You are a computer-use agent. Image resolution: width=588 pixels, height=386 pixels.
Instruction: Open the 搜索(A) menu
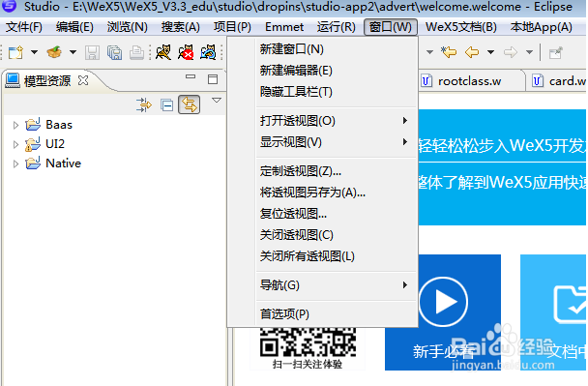point(181,27)
